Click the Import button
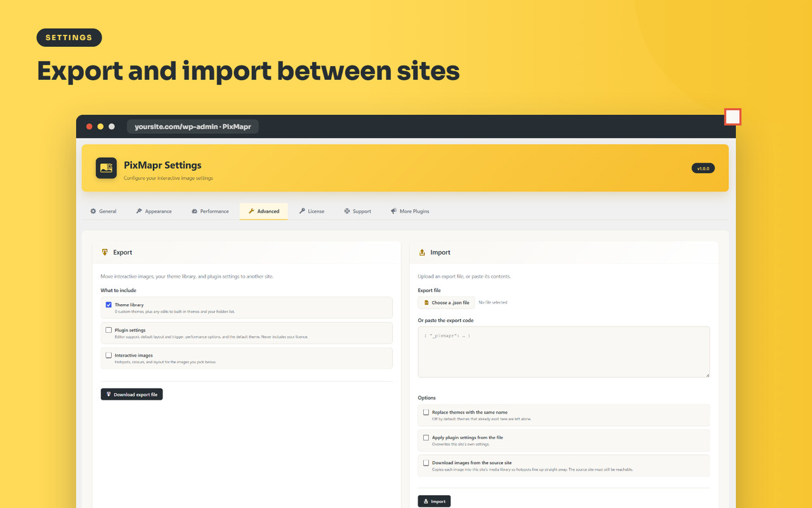812x508 pixels. click(x=434, y=501)
